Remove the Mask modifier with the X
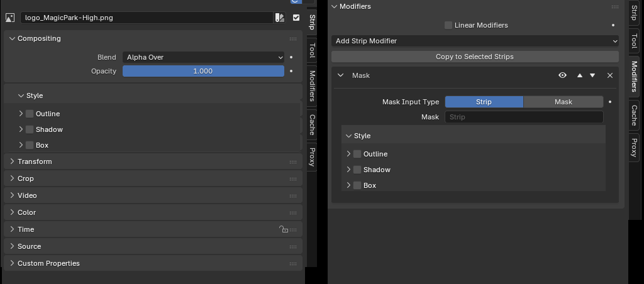This screenshot has height=284, width=644. coord(610,75)
